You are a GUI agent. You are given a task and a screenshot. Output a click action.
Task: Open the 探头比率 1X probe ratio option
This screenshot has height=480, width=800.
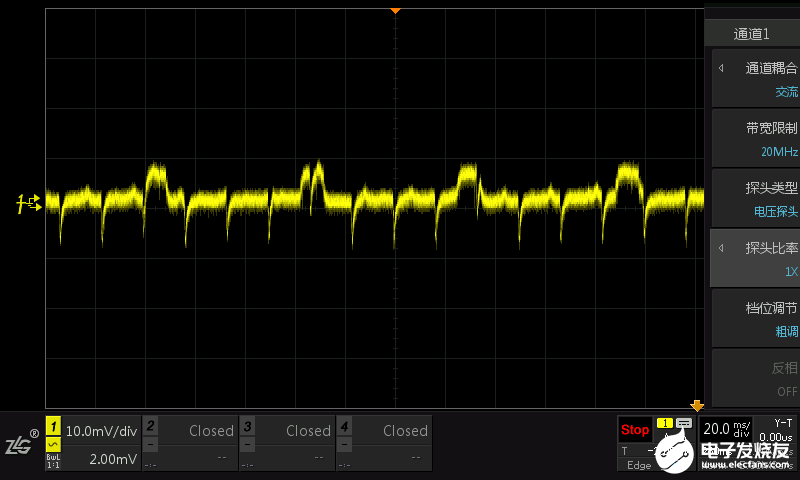pyautogui.click(x=756, y=259)
